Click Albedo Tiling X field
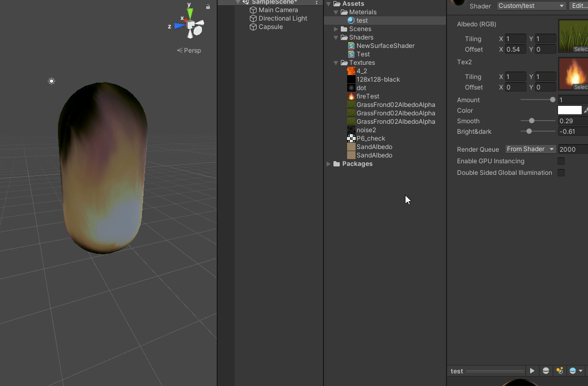Image resolution: width=588 pixels, height=386 pixels. pyautogui.click(x=515, y=38)
